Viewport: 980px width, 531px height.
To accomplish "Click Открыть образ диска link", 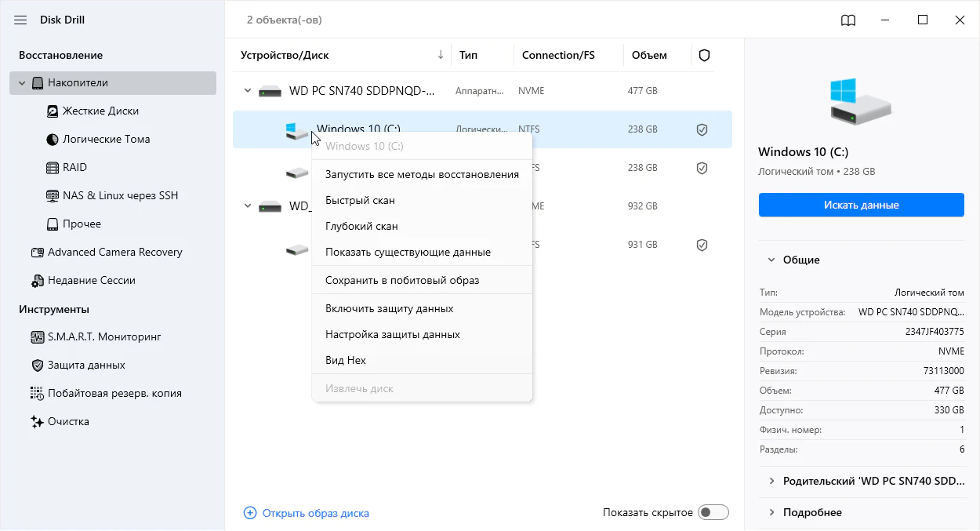I will tap(315, 513).
